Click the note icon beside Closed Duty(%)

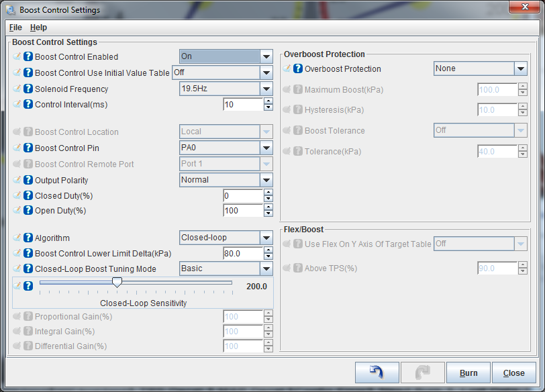(x=17, y=195)
